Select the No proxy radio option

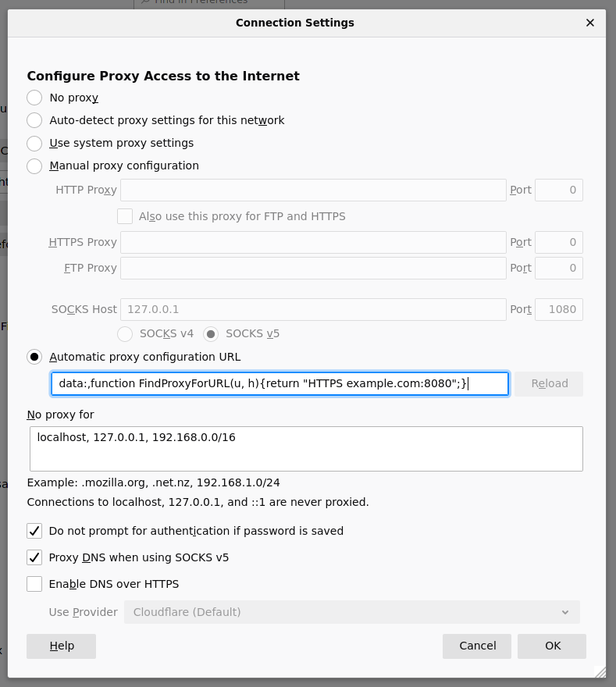pos(34,98)
